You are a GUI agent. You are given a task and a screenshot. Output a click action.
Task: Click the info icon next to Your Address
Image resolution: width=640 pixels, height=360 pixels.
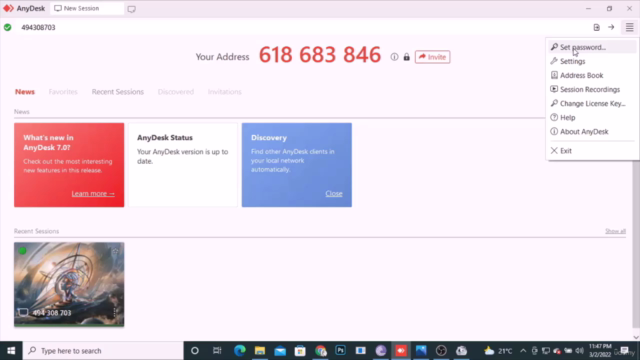pos(394,57)
